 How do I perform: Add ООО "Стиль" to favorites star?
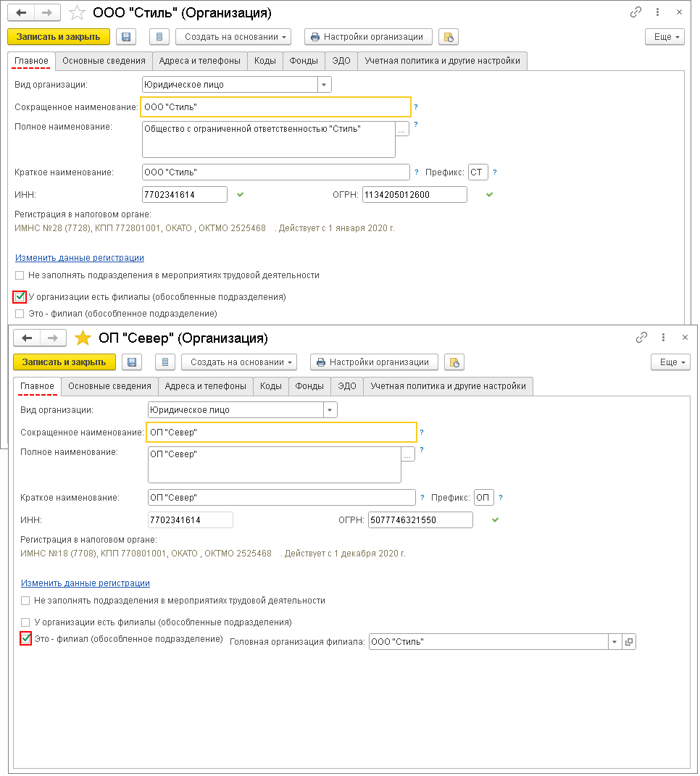click(x=77, y=13)
